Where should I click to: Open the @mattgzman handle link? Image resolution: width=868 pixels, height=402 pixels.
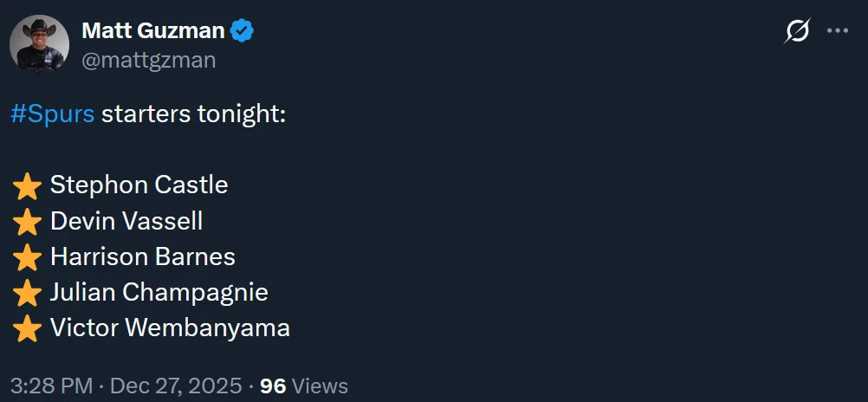(148, 60)
